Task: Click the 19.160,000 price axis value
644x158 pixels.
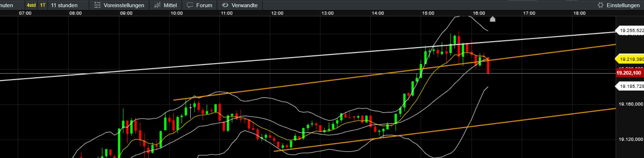Action: [631, 104]
